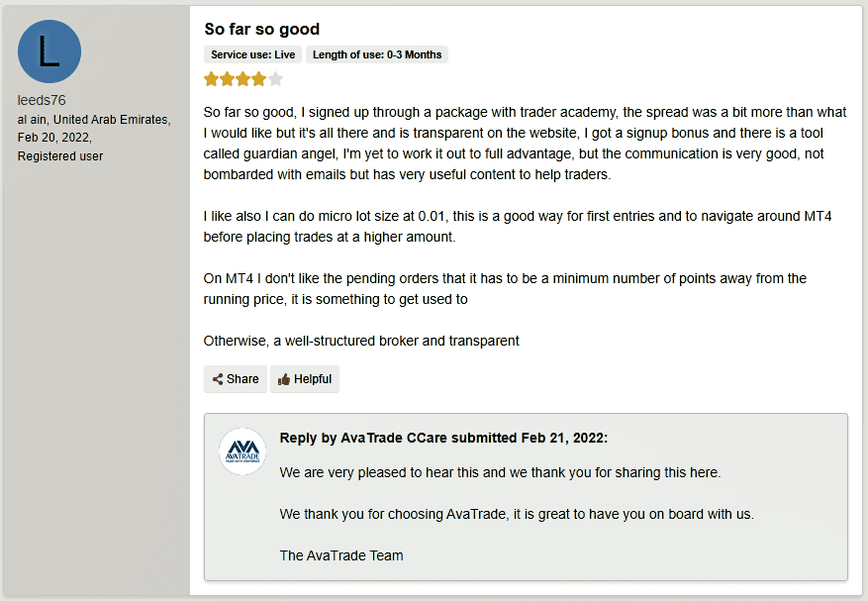Click the 'Registered user' label

pos(60,156)
